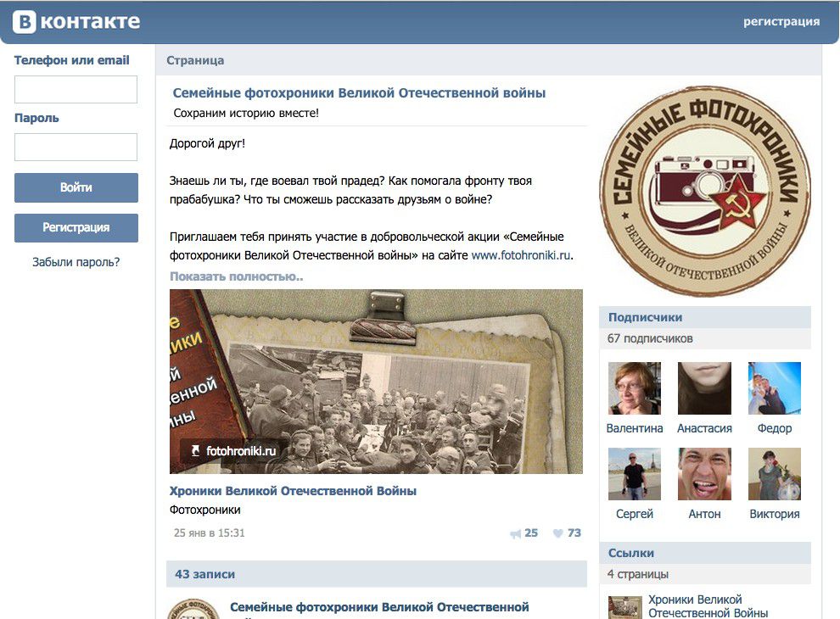Expand post with Показать полностью

pos(236,276)
